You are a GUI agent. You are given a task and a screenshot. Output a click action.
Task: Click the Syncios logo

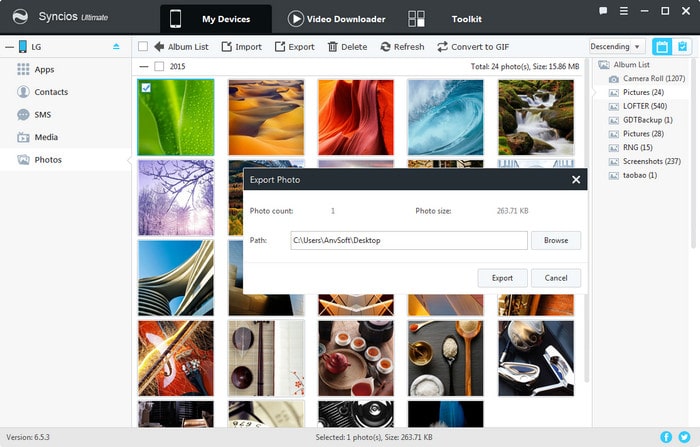[20, 17]
